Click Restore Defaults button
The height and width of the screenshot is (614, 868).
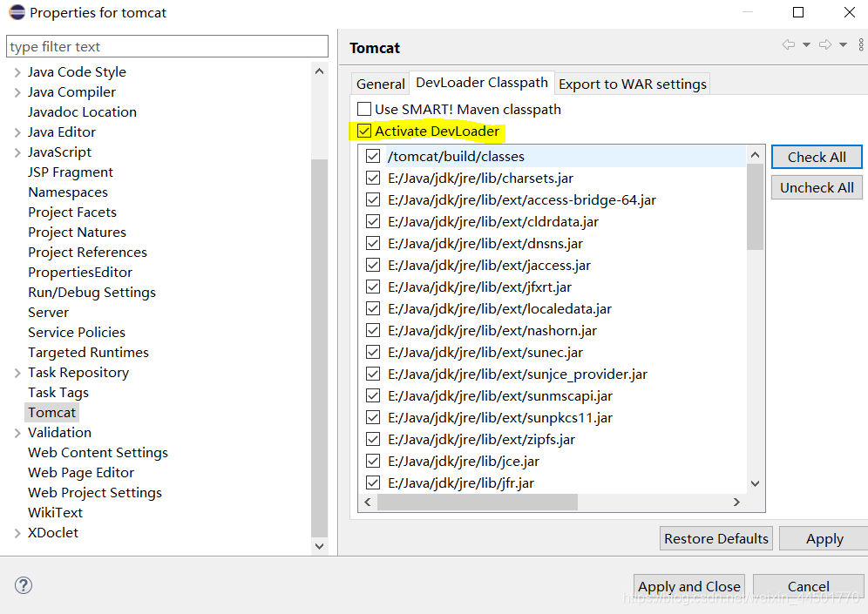715,538
